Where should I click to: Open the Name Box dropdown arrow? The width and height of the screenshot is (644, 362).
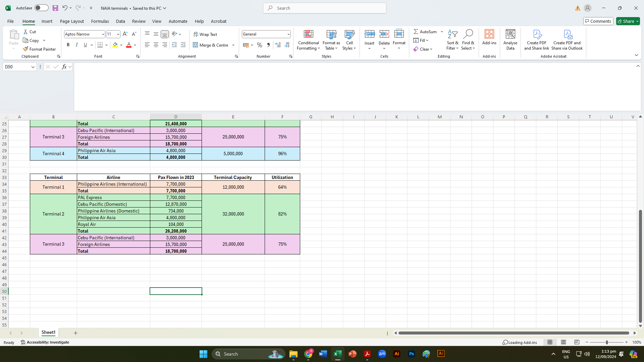tap(33, 67)
